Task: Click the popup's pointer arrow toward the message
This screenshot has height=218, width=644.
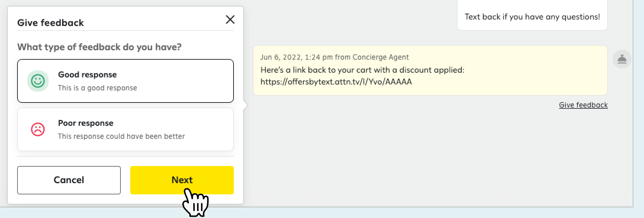Action: (246, 105)
